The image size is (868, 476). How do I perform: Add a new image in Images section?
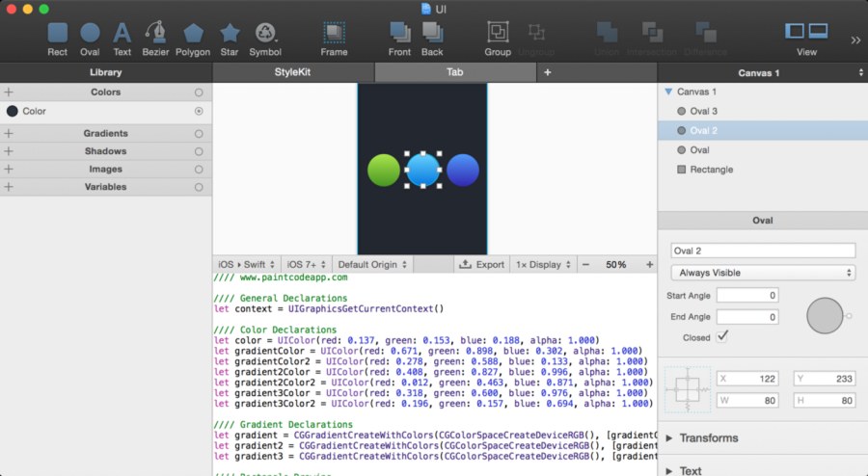coord(9,170)
